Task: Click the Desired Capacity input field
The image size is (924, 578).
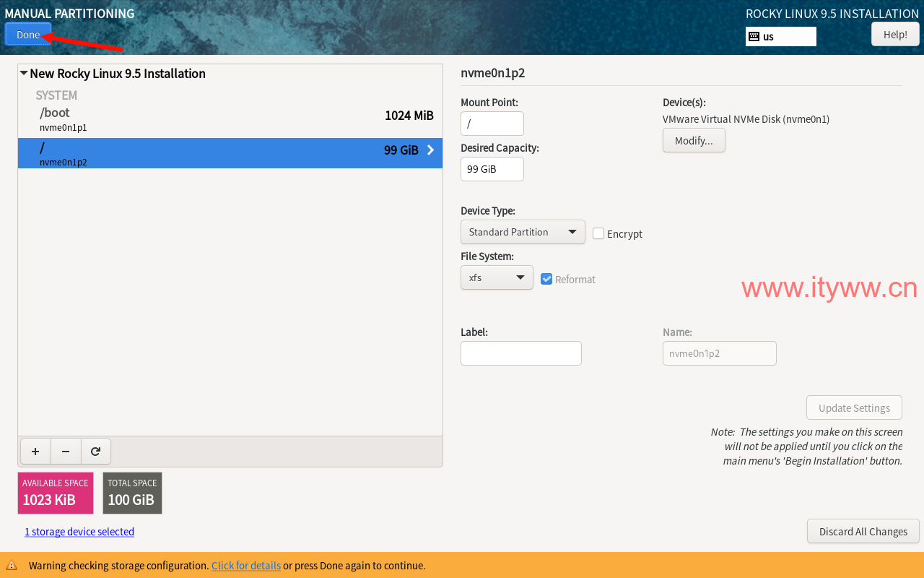Action: pyautogui.click(x=492, y=169)
